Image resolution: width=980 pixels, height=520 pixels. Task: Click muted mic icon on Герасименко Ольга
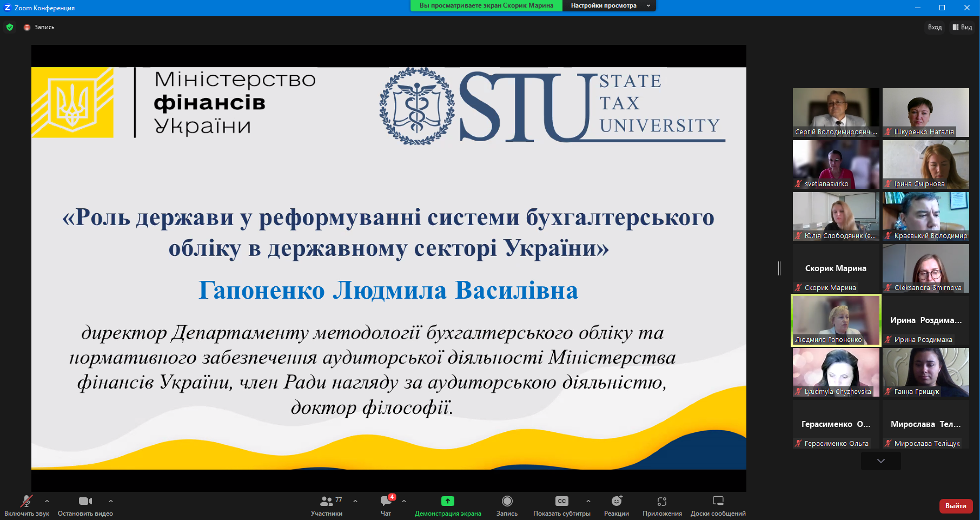(x=798, y=443)
